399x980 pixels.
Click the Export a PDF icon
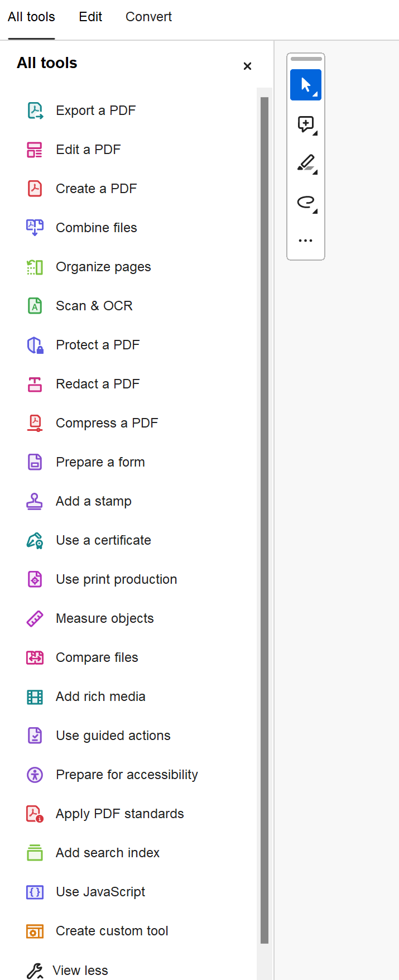(35, 111)
